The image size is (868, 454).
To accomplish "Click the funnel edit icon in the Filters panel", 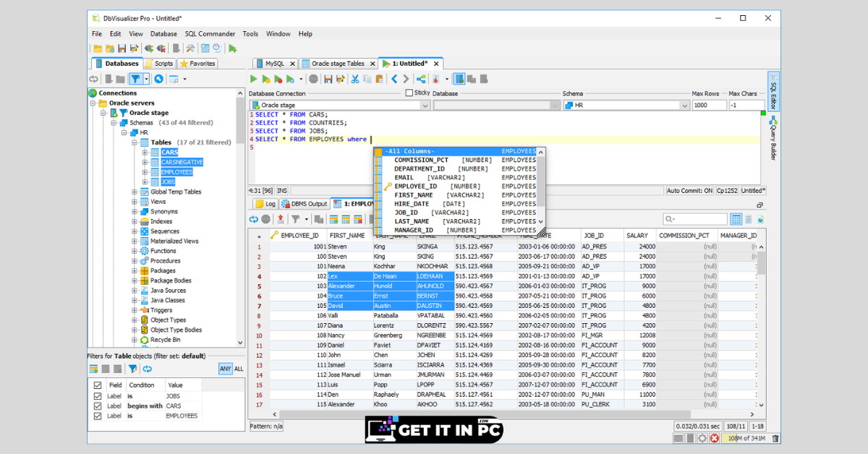I will [132, 369].
